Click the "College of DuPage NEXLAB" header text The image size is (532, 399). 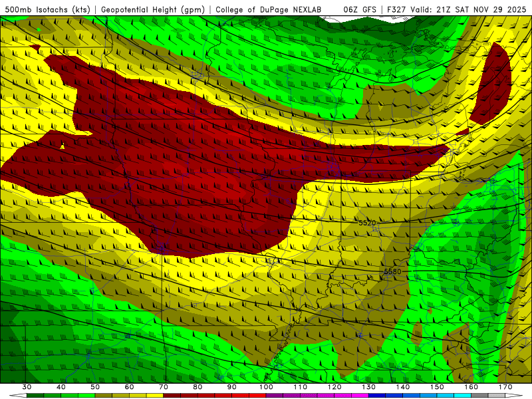(269, 9)
